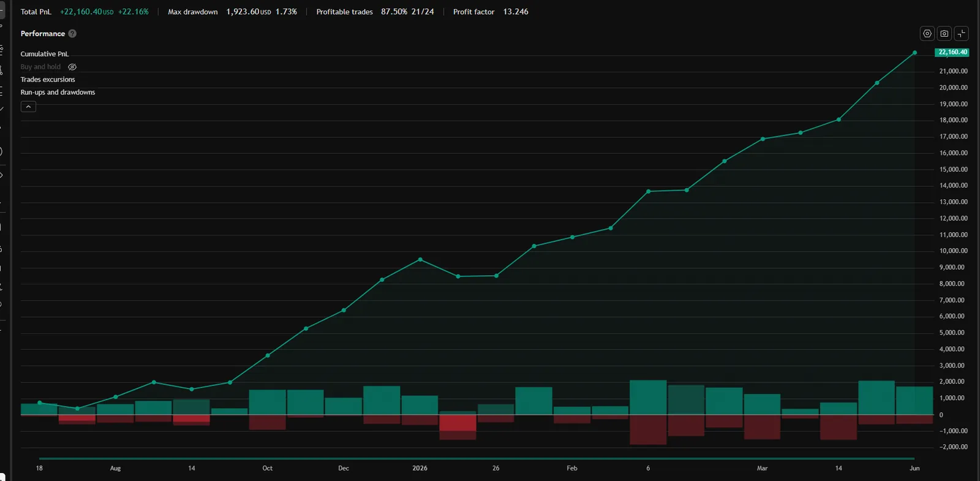This screenshot has height=481, width=980.
Task: Click the Feb date label on the time axis
Action: pos(572,468)
